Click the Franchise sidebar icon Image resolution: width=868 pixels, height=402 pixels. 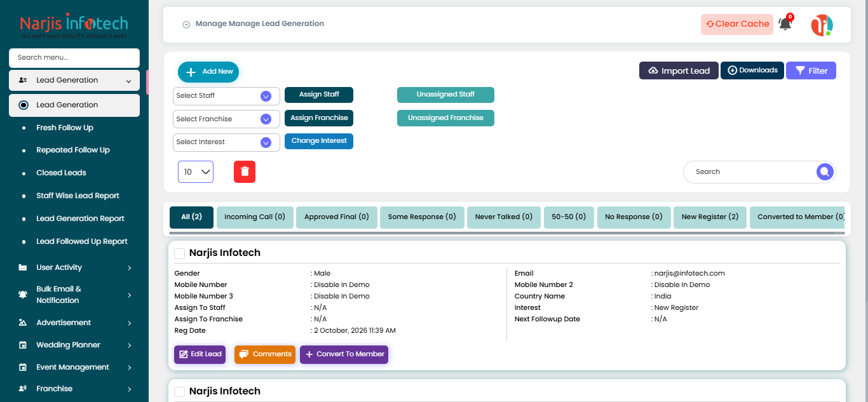(x=23, y=389)
